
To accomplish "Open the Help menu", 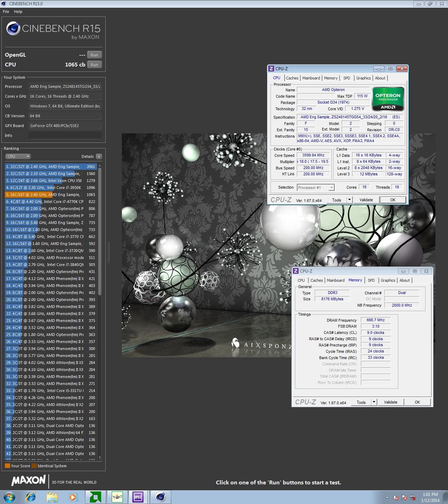I will tap(18, 12).
